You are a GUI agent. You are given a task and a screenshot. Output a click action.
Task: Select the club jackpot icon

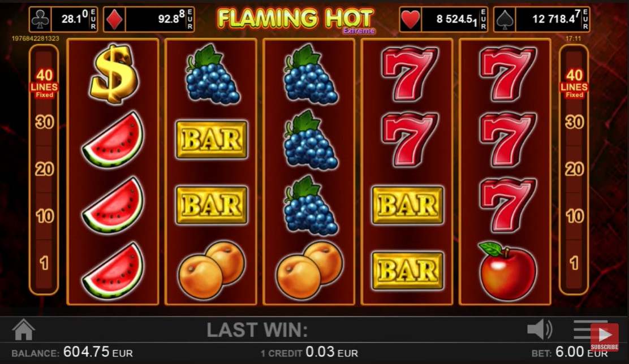[40, 19]
